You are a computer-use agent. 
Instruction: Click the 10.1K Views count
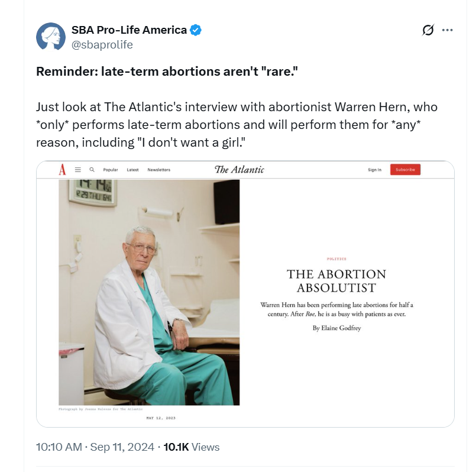[192, 447]
